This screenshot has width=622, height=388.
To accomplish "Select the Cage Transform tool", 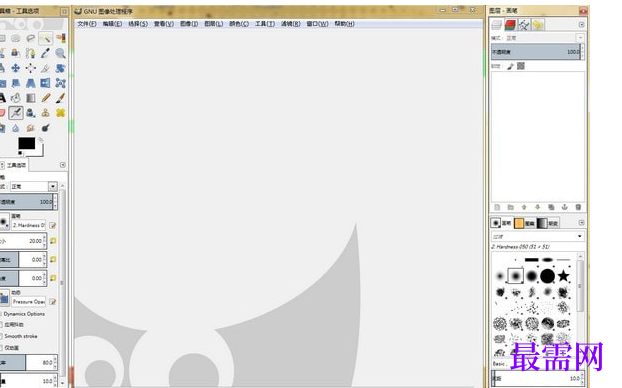I will pos(61,83).
